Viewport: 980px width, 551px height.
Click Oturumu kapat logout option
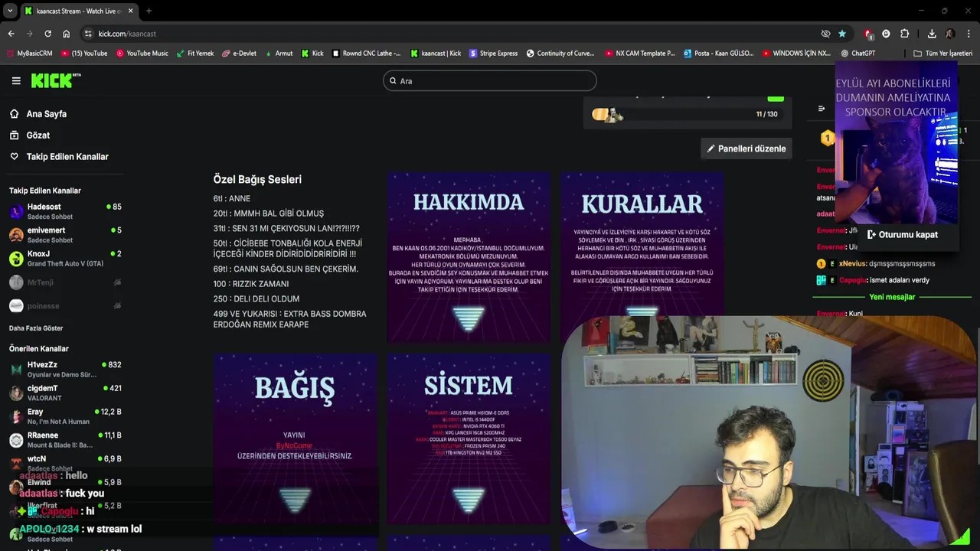coord(903,235)
